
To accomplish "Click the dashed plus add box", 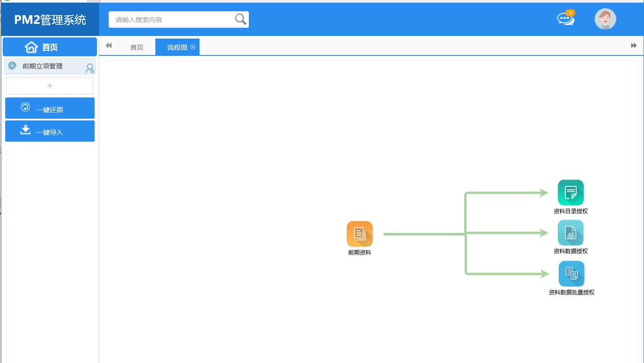I will [x=50, y=86].
